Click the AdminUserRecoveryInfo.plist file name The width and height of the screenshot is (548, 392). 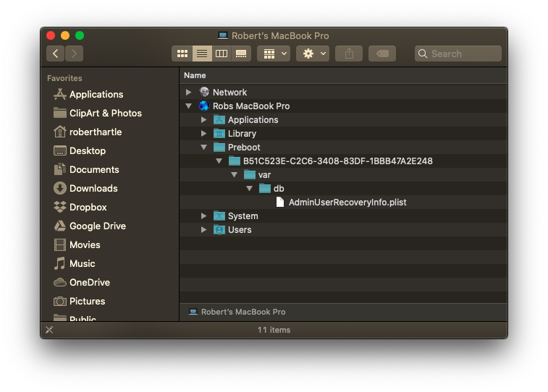[347, 202]
